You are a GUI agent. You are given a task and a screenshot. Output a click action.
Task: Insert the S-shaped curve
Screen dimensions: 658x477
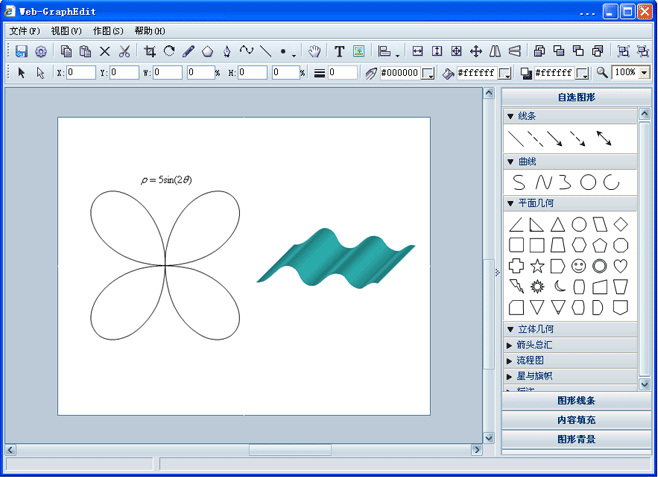point(519,182)
